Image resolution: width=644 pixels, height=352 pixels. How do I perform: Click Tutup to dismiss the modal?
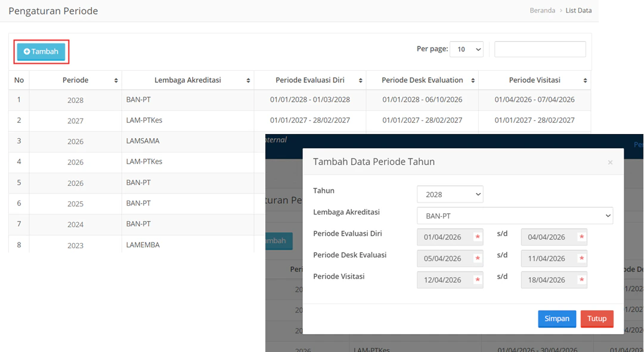[597, 319]
